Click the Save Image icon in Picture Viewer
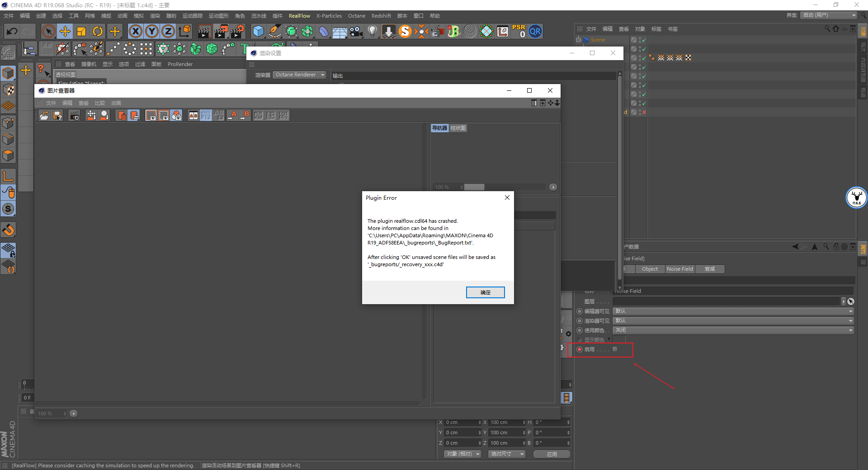This screenshot has height=470, width=868. 57,116
